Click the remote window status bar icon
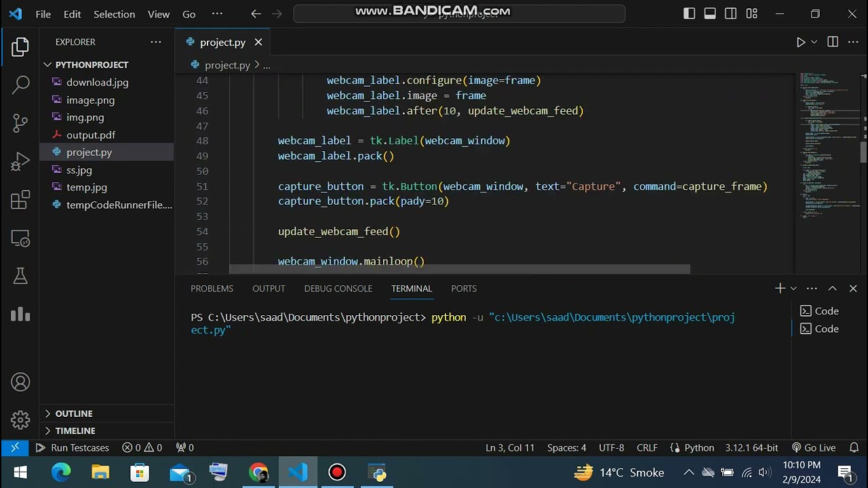Viewport: 868px width, 488px height. point(15,447)
